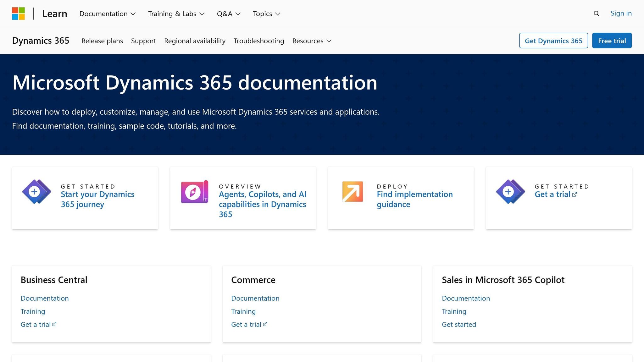Open the search magnifier icon
This screenshot has width=644, height=362.
pyautogui.click(x=596, y=14)
